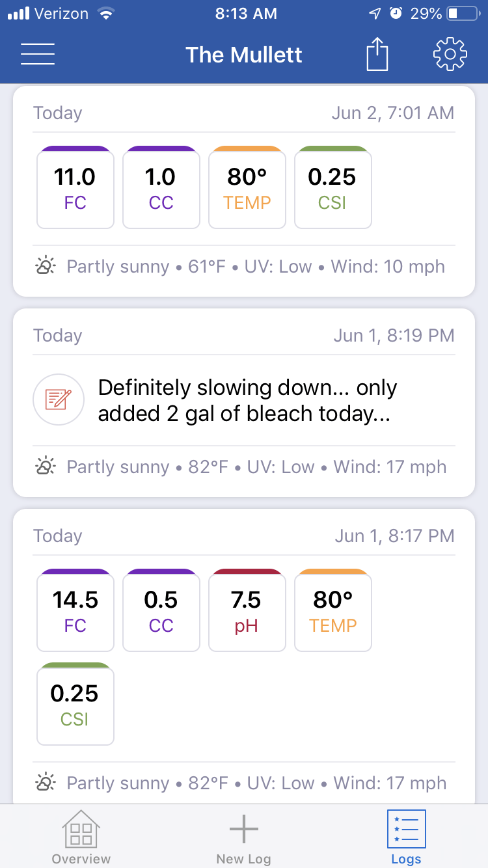Open the hamburger menu icon
Screen dimensions: 488x868
[x=38, y=54]
